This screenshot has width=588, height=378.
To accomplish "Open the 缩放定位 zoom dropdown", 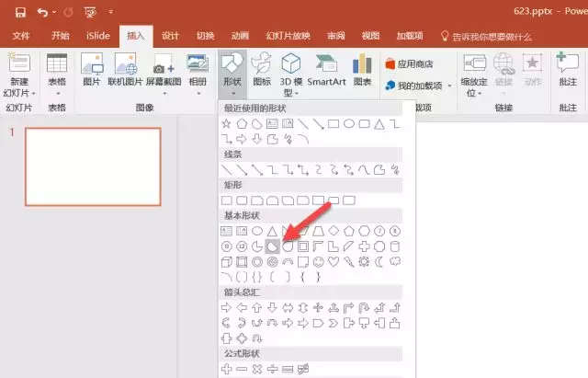I will point(474,74).
